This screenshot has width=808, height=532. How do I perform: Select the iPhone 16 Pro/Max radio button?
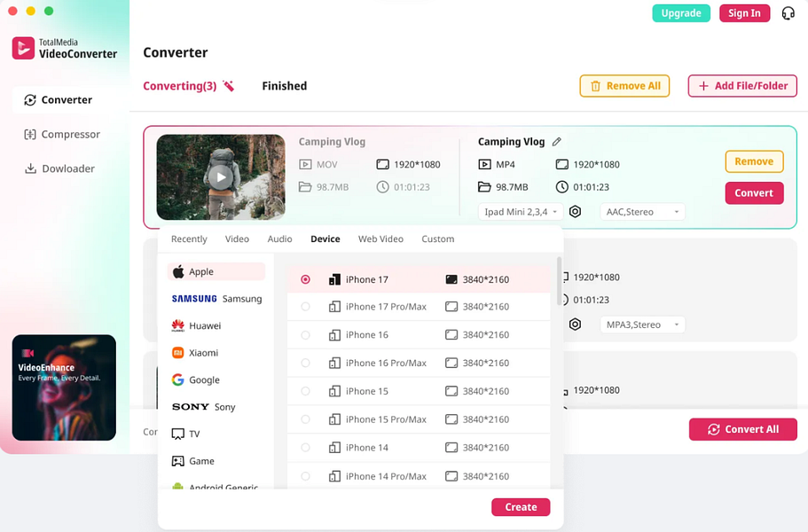(306, 363)
